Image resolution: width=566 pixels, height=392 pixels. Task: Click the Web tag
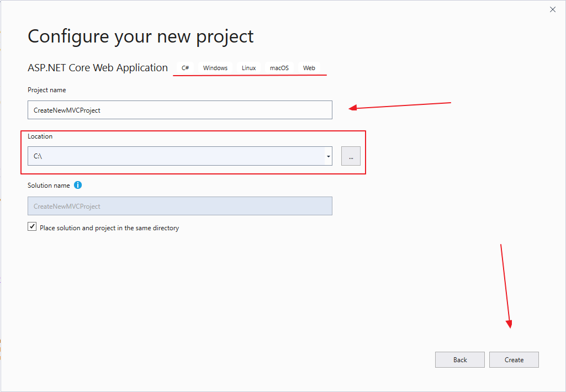[x=309, y=68]
